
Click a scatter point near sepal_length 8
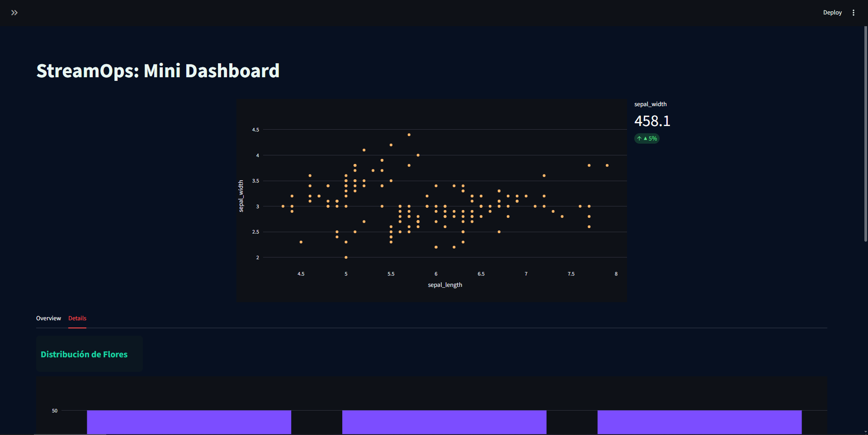click(x=607, y=165)
